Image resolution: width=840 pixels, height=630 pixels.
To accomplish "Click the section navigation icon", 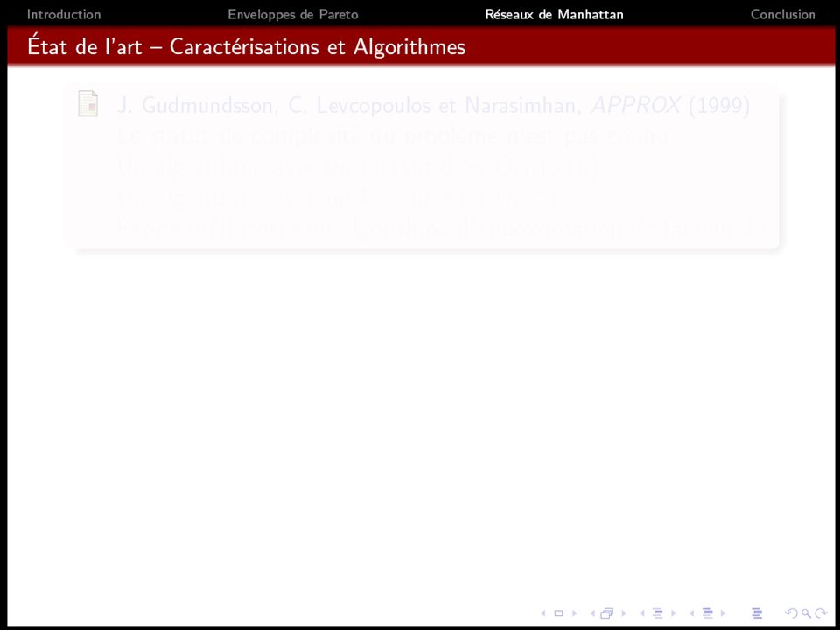I will coord(707,613).
